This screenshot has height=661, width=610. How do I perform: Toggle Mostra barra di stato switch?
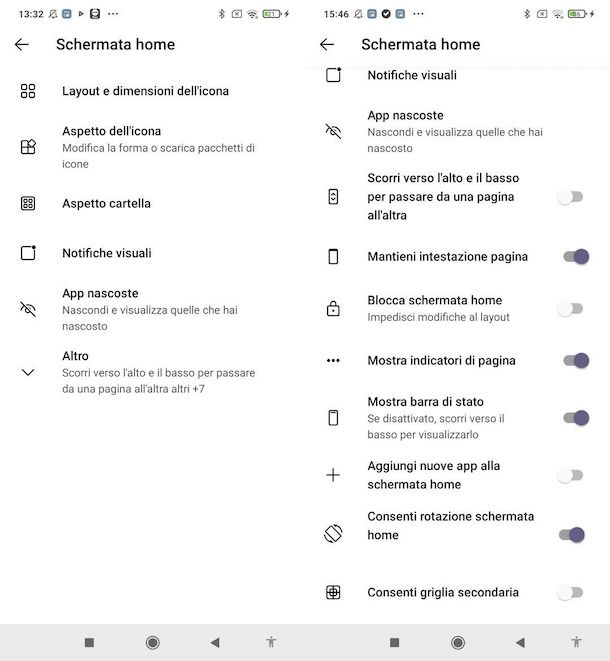[x=574, y=418]
